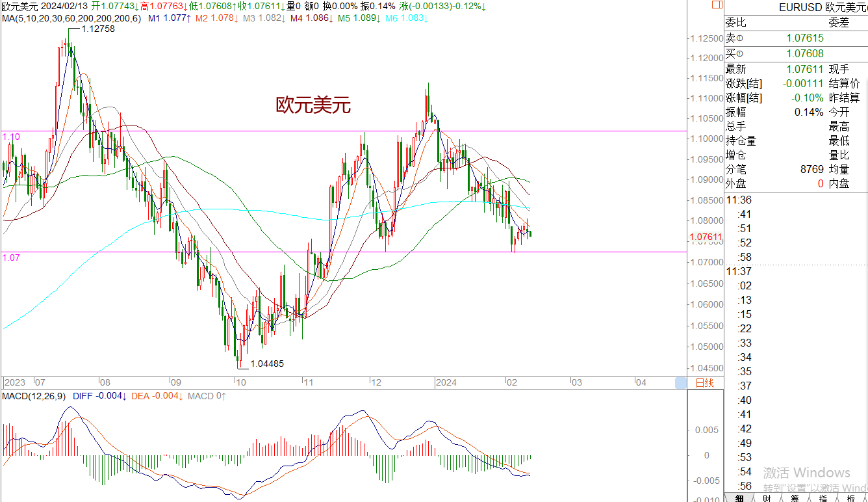
Task: Click the M5 1.089 moving average value
Action: coord(359,18)
